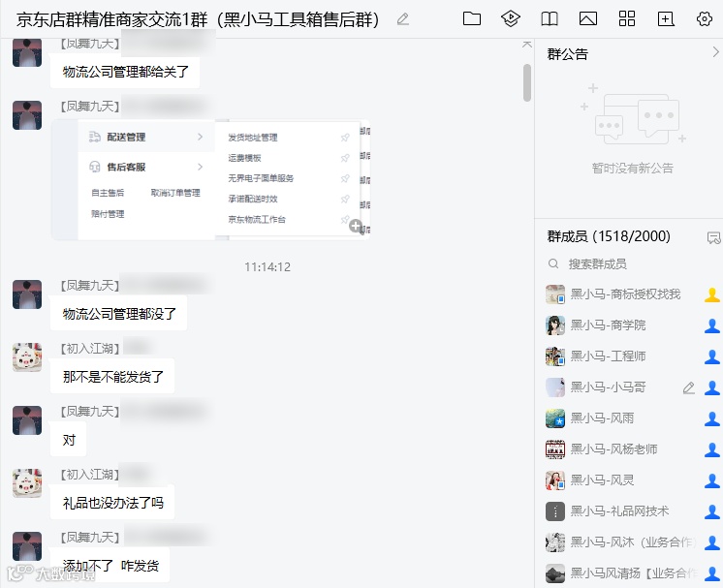The width and height of the screenshot is (723, 588).
Task: Click the add-member plus icon in header
Action: [666, 19]
